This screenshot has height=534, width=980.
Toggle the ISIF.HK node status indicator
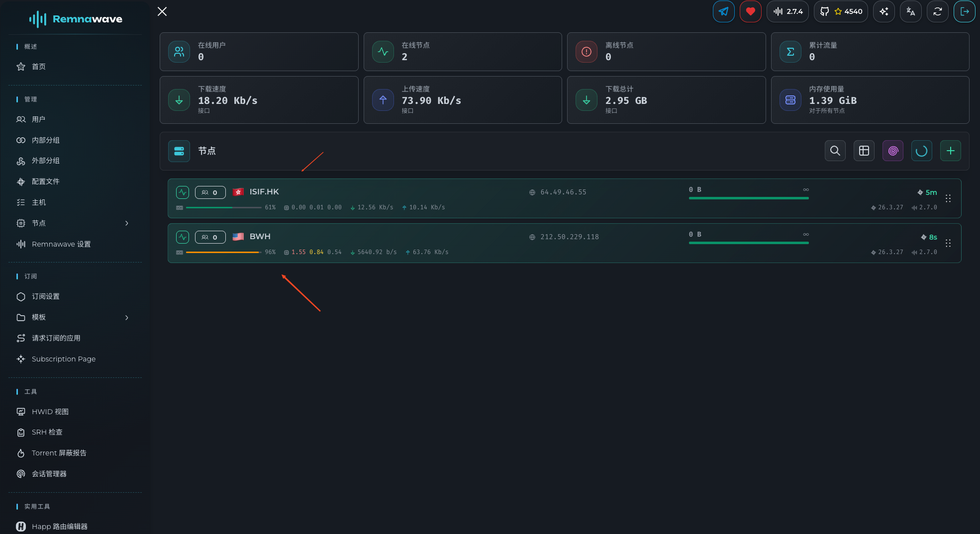click(x=183, y=192)
